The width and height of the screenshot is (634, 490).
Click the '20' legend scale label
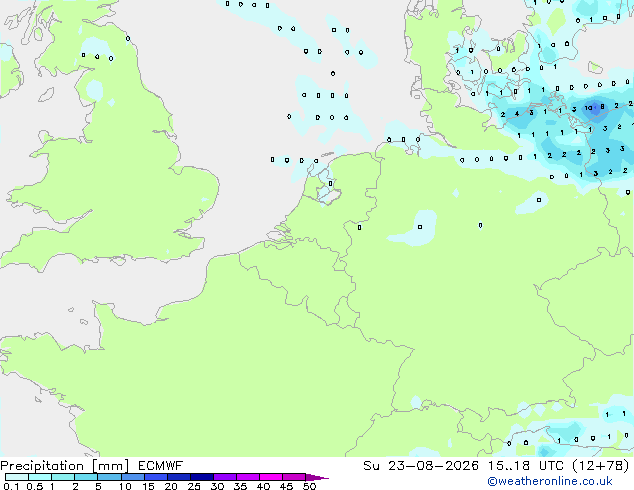171,486
